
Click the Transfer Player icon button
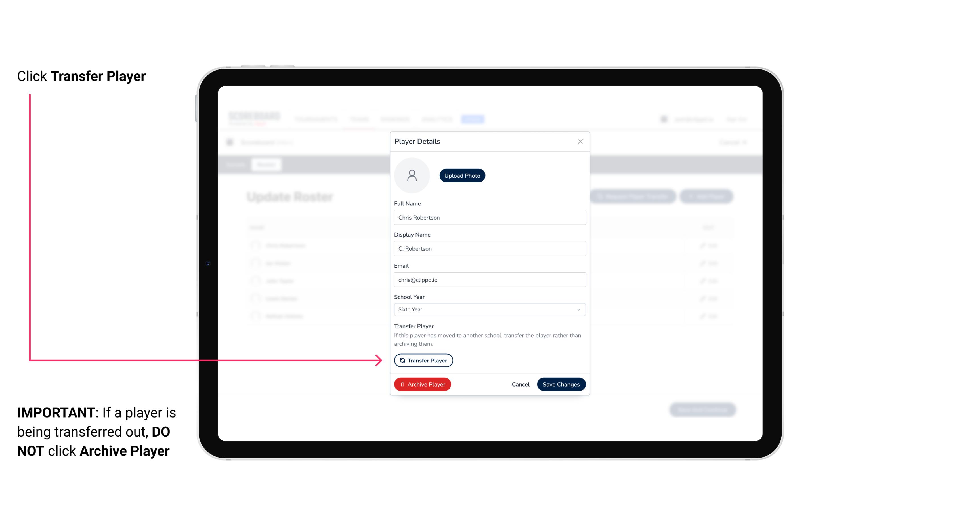pos(423,360)
